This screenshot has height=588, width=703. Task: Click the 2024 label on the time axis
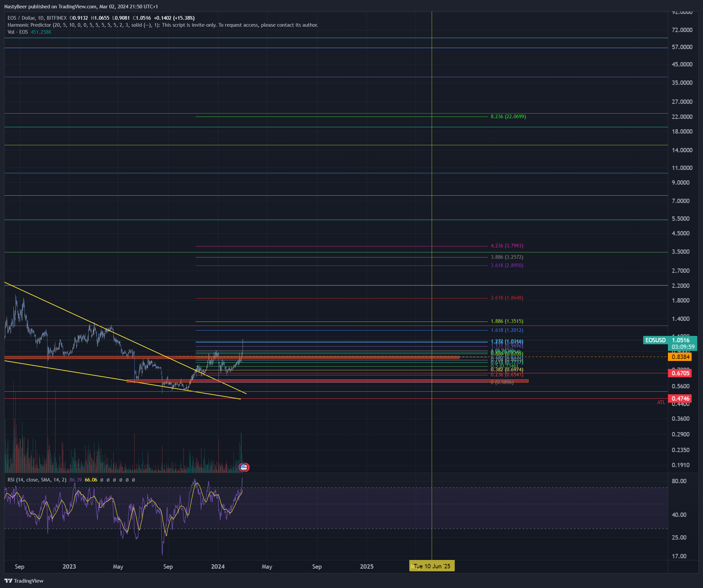(218, 566)
